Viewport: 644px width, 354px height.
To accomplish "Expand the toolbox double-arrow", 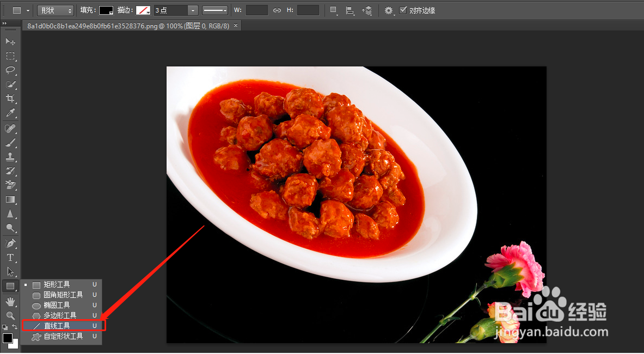I will (x=4, y=23).
